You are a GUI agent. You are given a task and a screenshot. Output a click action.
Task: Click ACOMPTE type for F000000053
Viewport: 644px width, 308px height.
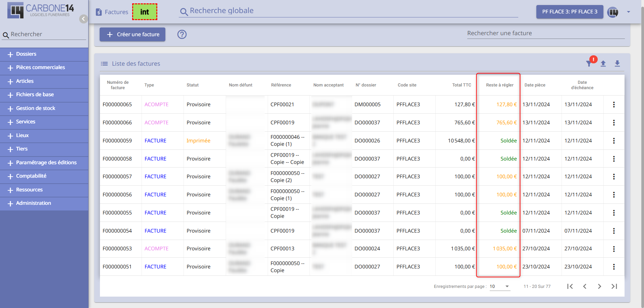[x=156, y=249]
